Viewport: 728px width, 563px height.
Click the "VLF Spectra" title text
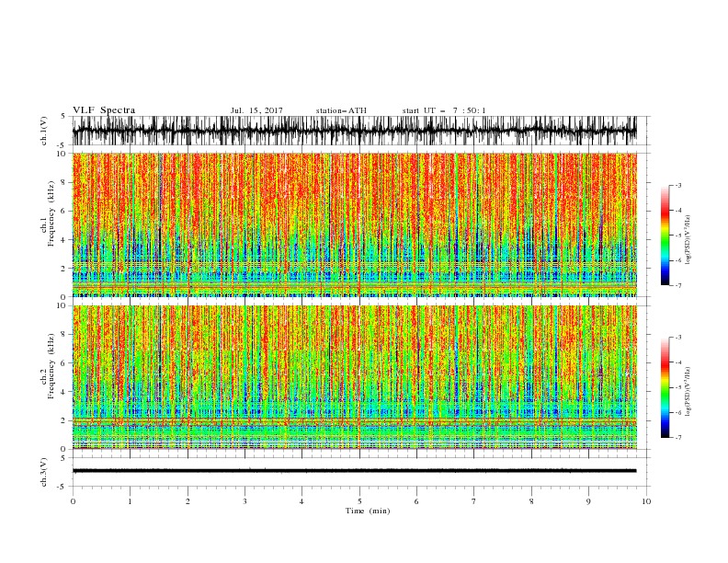104,110
